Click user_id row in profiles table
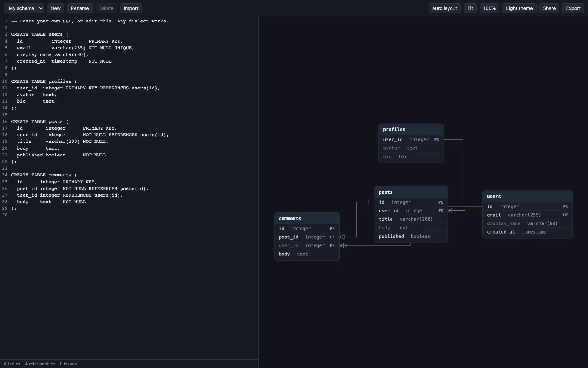The height and width of the screenshot is (368, 588). point(411,139)
